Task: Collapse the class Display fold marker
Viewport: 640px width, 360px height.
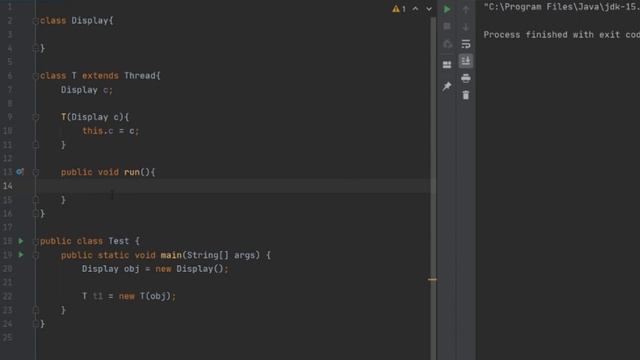Action: point(36,20)
